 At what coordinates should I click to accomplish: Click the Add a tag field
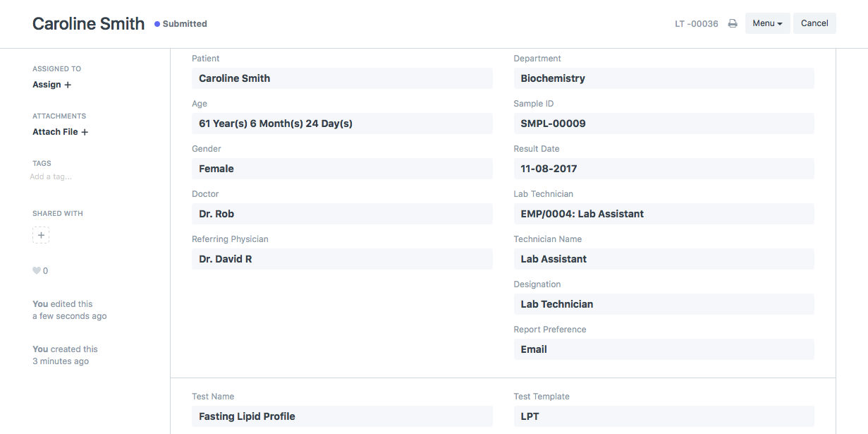click(x=51, y=177)
